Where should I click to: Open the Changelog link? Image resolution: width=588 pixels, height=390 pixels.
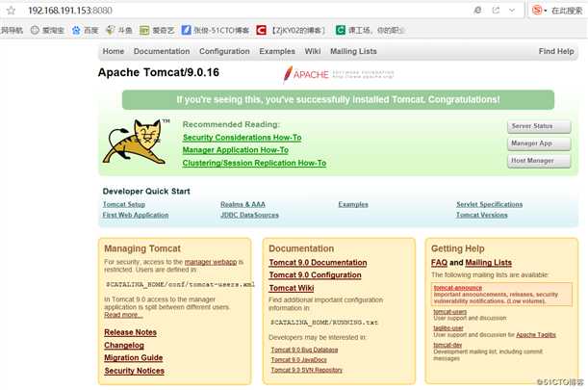point(124,346)
